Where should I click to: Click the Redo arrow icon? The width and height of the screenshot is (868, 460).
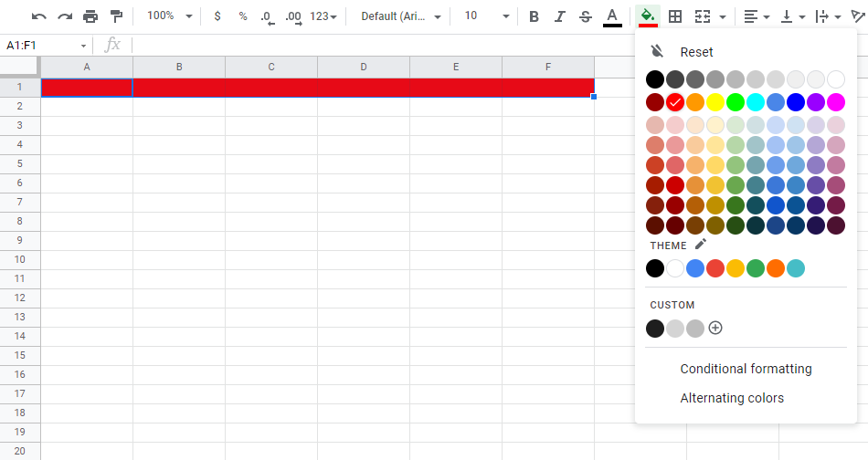click(65, 16)
